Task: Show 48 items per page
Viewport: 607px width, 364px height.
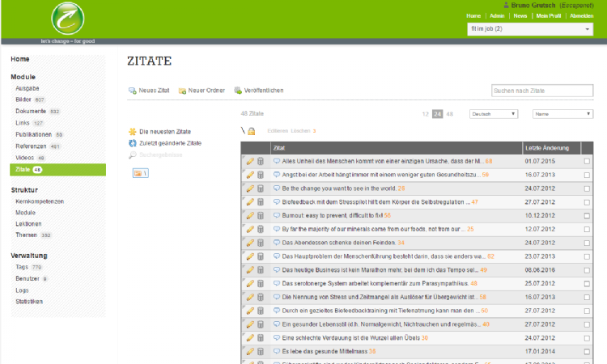Action: point(450,114)
